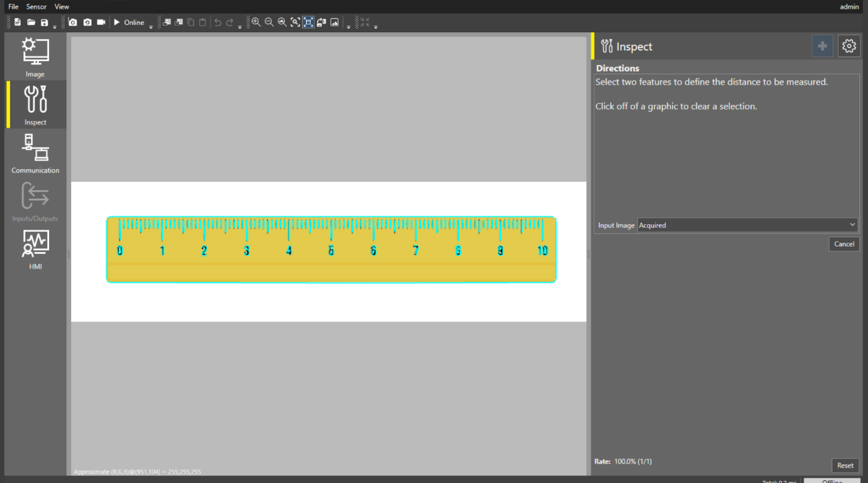Screen dimensions: 868x483
Task: Take a snapshot with the camera icon
Action: pos(72,21)
